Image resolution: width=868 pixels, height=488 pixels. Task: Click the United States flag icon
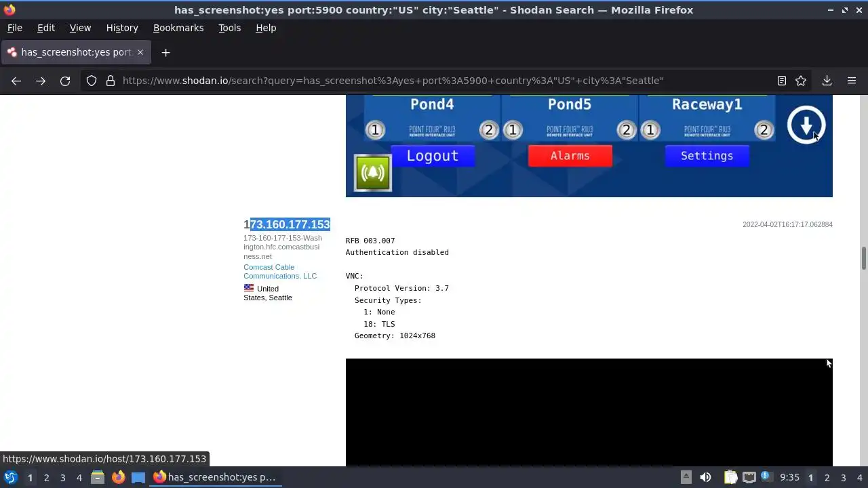(x=249, y=288)
